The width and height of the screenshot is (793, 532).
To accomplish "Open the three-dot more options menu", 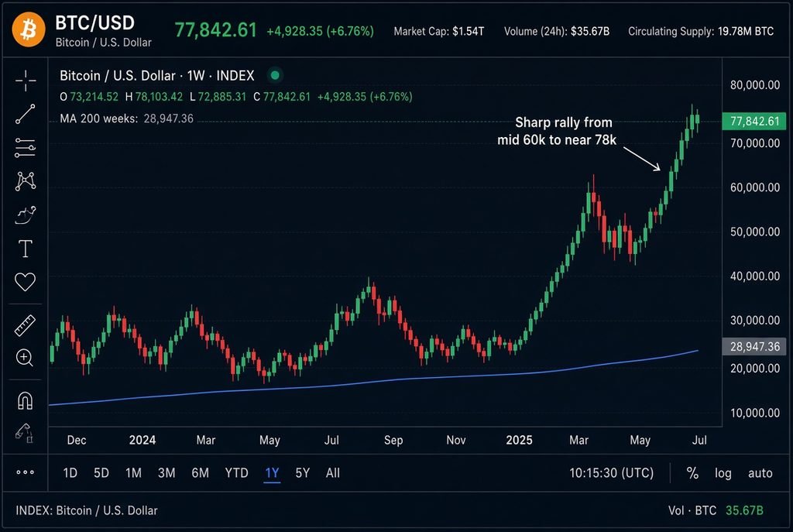I will (x=26, y=472).
